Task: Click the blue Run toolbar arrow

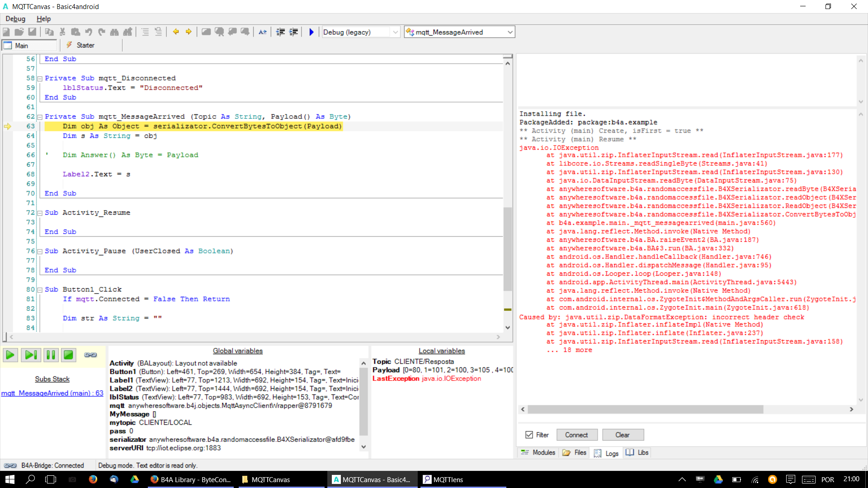Action: click(x=311, y=32)
